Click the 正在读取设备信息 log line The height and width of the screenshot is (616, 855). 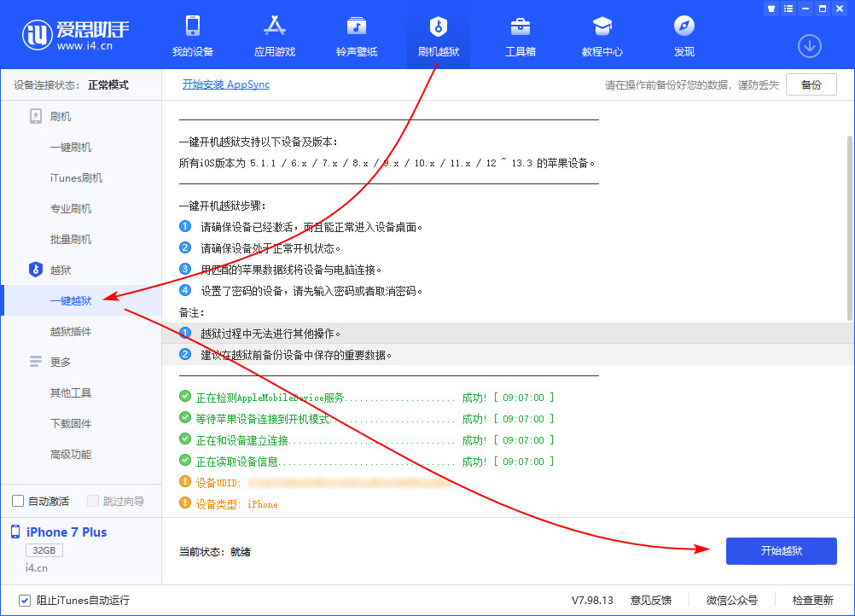coord(366,462)
